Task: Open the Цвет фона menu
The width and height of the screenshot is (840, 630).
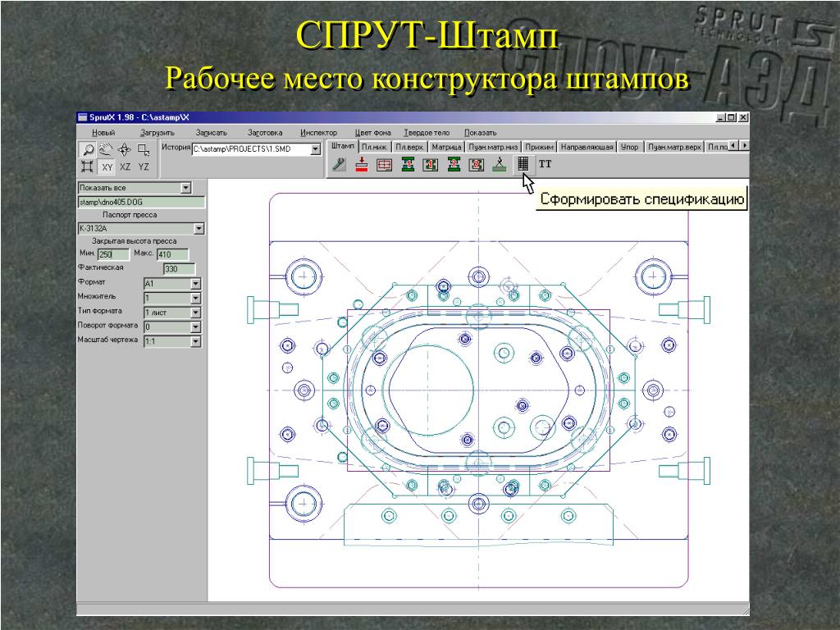Action: click(x=373, y=132)
